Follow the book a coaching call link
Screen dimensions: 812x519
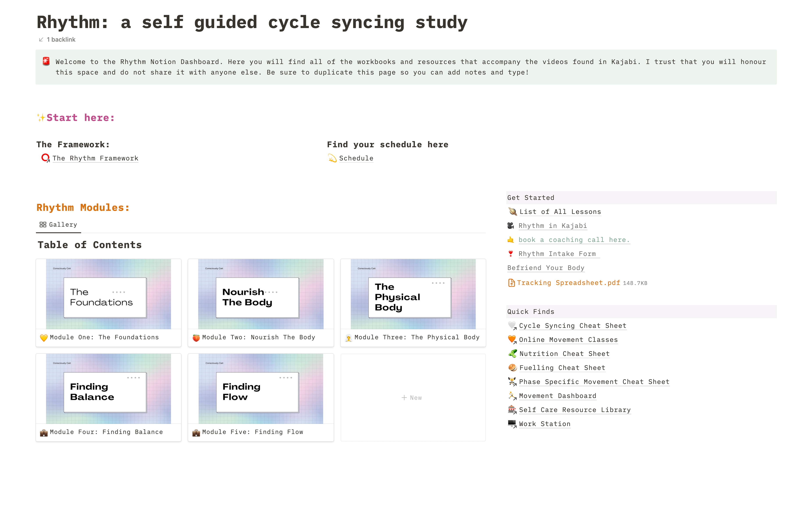click(x=573, y=240)
